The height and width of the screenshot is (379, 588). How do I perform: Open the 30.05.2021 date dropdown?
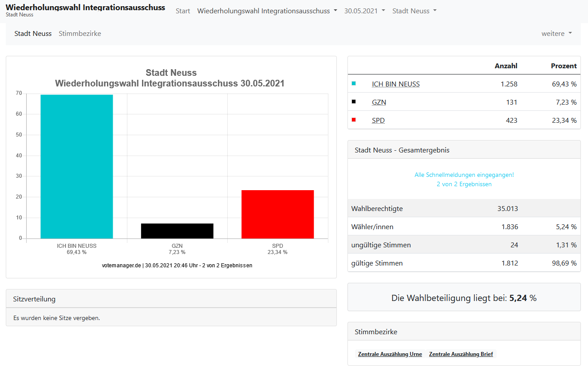[x=364, y=11]
